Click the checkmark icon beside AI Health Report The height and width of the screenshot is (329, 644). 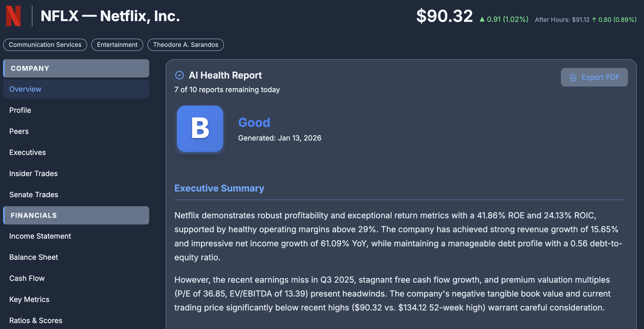tap(180, 75)
